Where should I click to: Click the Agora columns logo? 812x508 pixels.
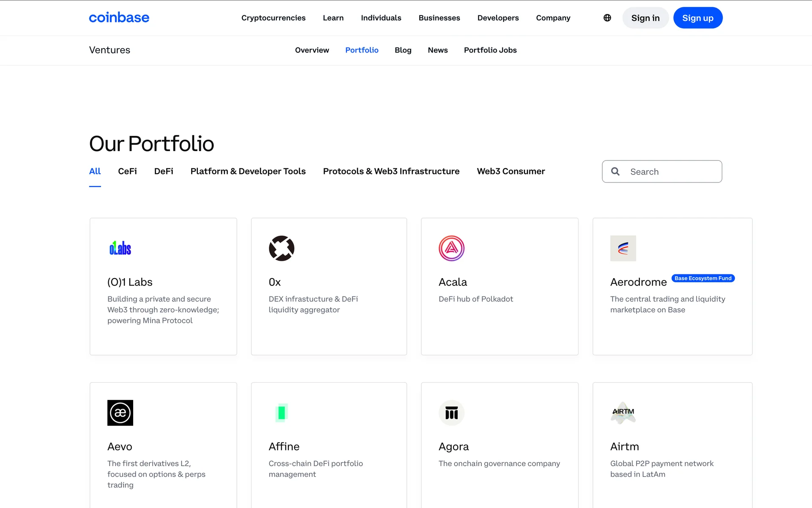coord(451,413)
